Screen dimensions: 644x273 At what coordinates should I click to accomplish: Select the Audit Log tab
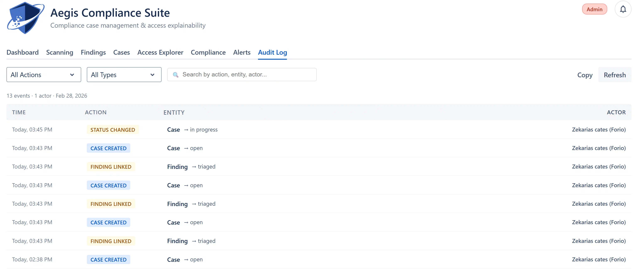(x=272, y=52)
